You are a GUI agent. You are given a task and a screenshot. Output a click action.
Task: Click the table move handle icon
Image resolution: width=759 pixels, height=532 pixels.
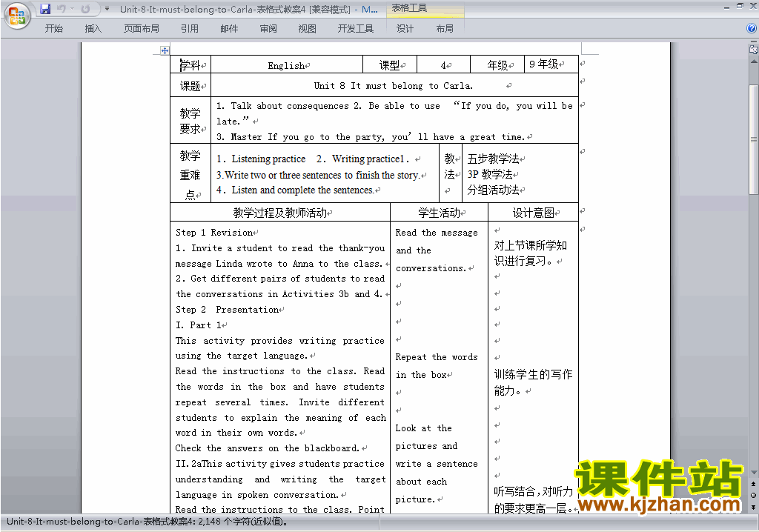pyautogui.click(x=165, y=50)
